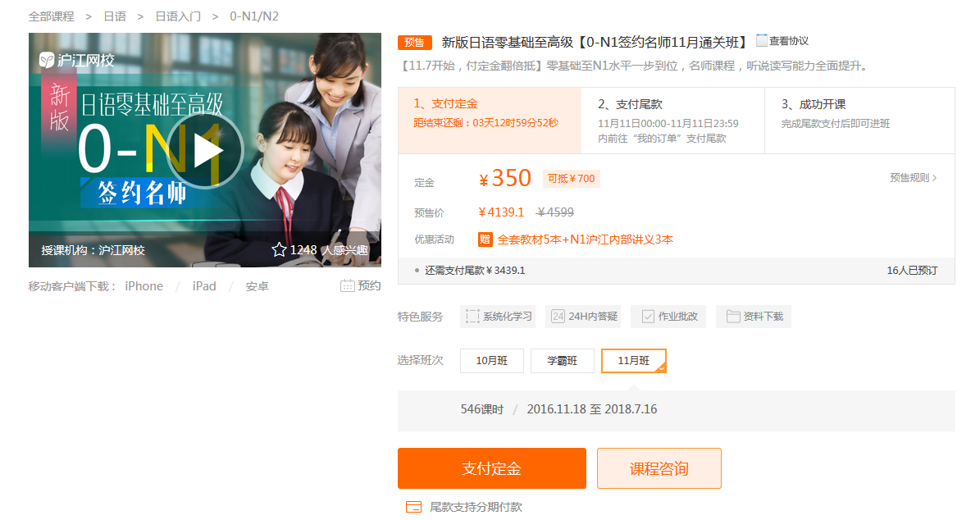This screenshot has width=980, height=520.
Task: Click the star favorite icon beside 1248
Action: pyautogui.click(x=279, y=250)
